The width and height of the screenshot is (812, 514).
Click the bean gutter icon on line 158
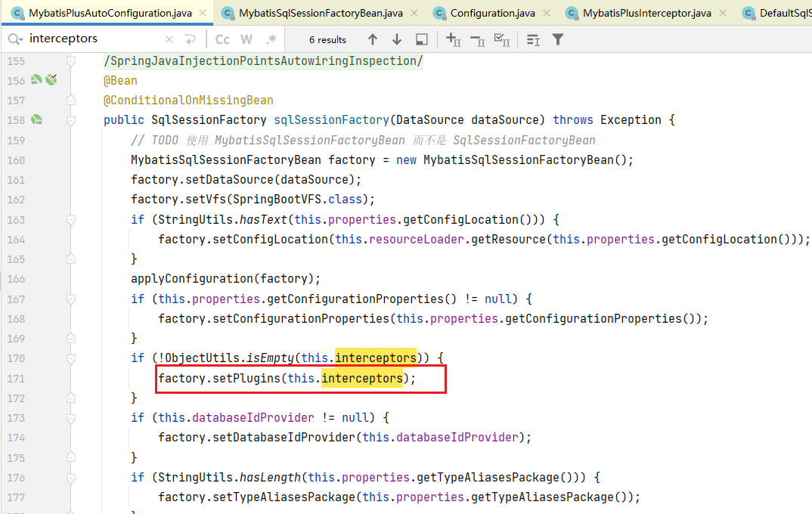tap(36, 120)
